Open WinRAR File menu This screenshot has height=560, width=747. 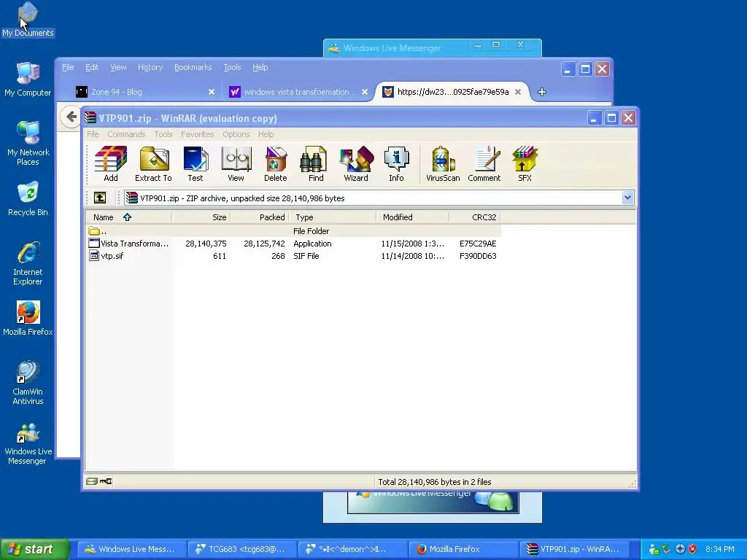click(93, 134)
